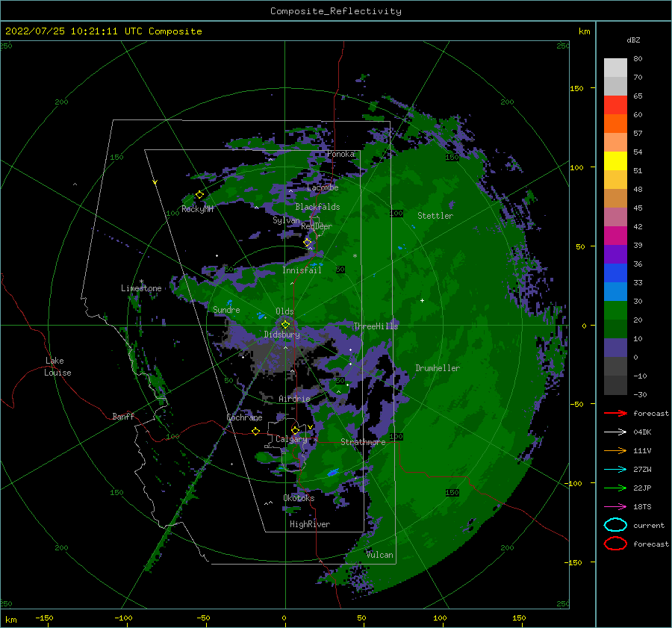Click the Limestone label
Image resolution: width=672 pixels, height=628 pixels.
[x=141, y=288]
